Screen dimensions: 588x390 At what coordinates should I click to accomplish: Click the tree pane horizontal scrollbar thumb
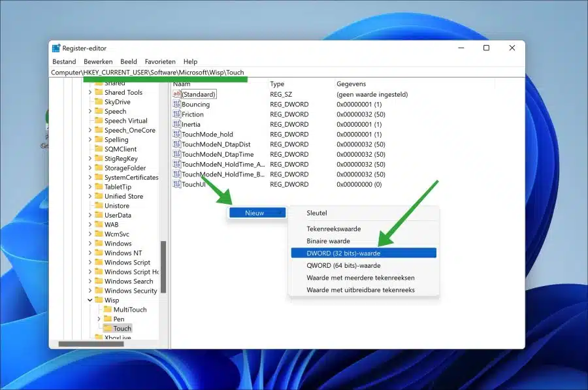tap(91, 344)
